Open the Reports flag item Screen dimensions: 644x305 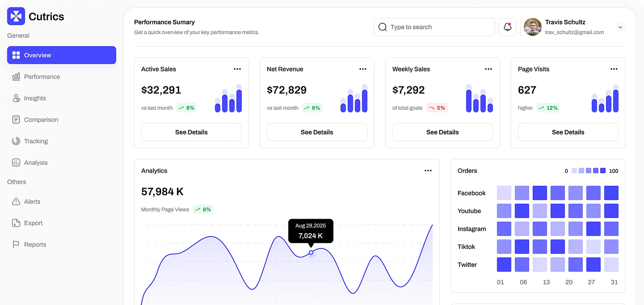click(x=35, y=245)
